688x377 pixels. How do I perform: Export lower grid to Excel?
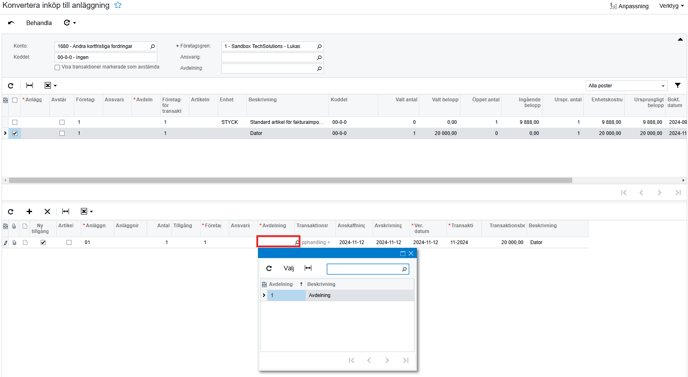pos(86,212)
